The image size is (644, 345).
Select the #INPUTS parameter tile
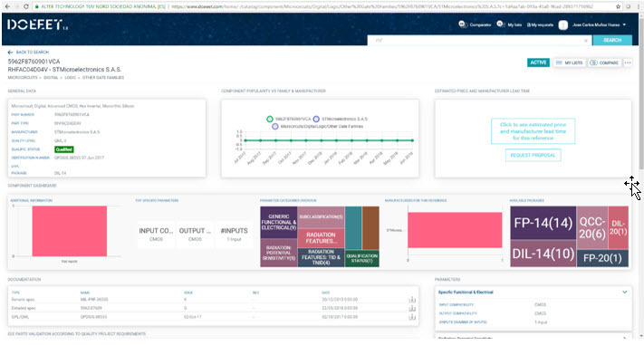[234, 235]
